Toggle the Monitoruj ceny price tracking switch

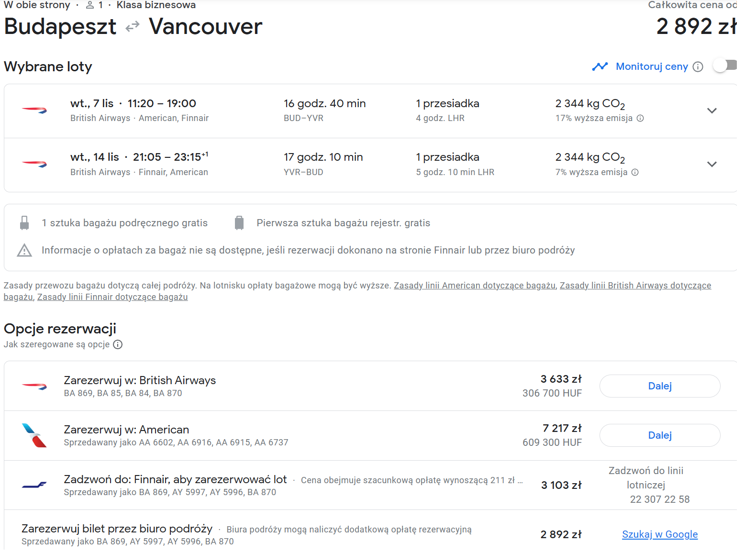point(725,66)
